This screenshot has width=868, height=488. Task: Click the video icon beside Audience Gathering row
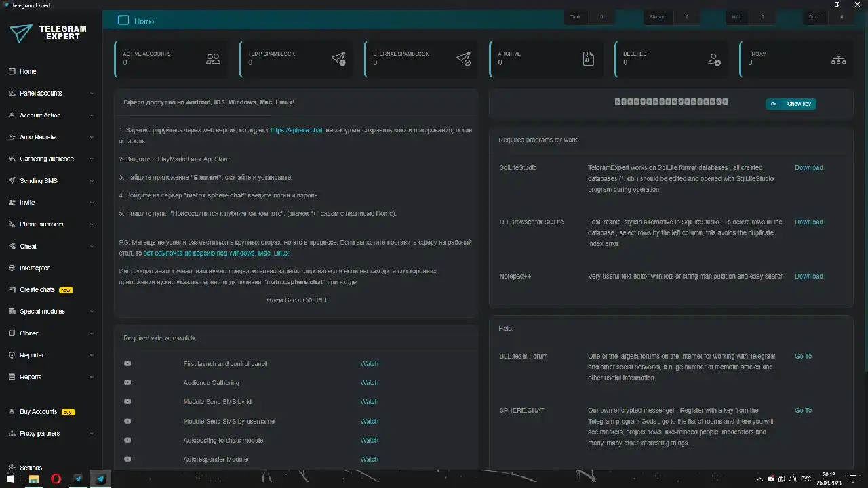point(127,382)
